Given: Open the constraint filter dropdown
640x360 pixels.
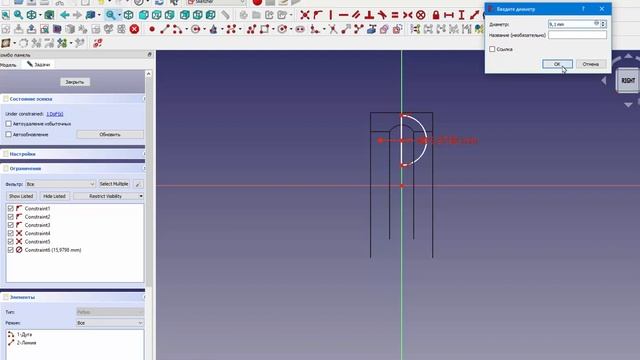Looking at the screenshot, I should point(60,184).
